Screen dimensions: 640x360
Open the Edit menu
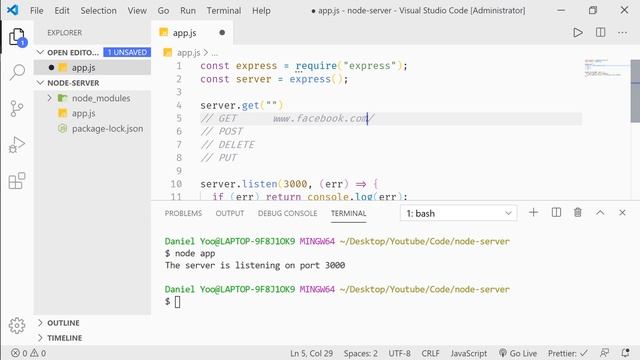point(62,11)
